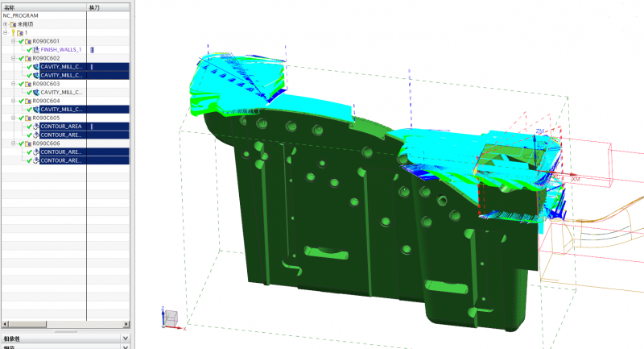The height and width of the screenshot is (349, 644).
Task: Collapse the program node named 1
Action: pos(6,32)
